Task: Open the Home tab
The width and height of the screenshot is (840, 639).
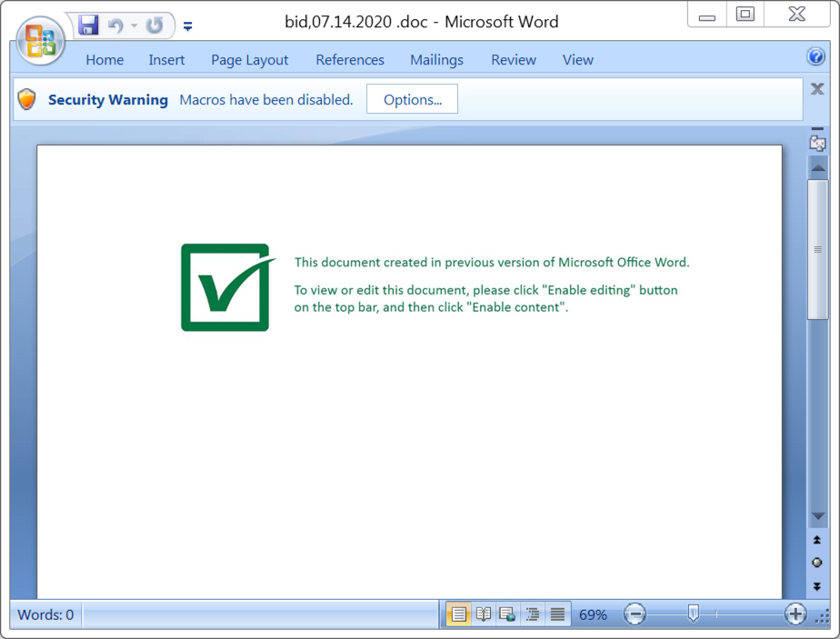Action: click(x=105, y=59)
